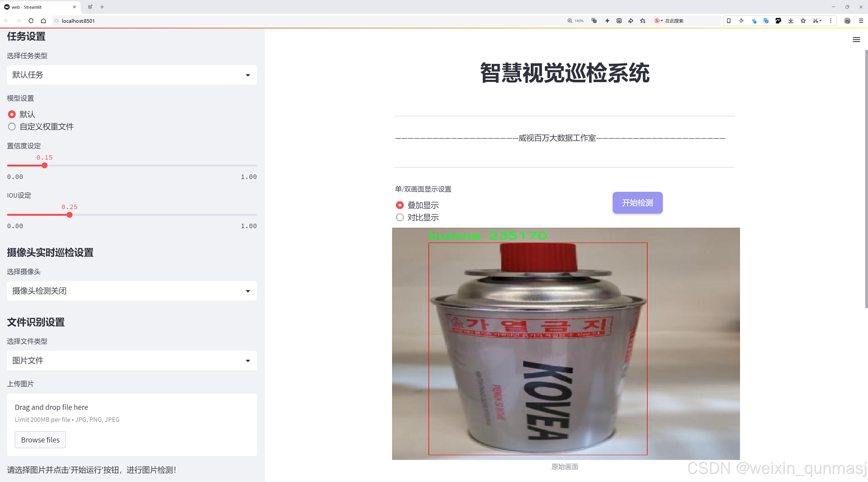Open the scissors screenshot tool icon
The height and width of the screenshot is (482, 868).
tap(815, 21)
